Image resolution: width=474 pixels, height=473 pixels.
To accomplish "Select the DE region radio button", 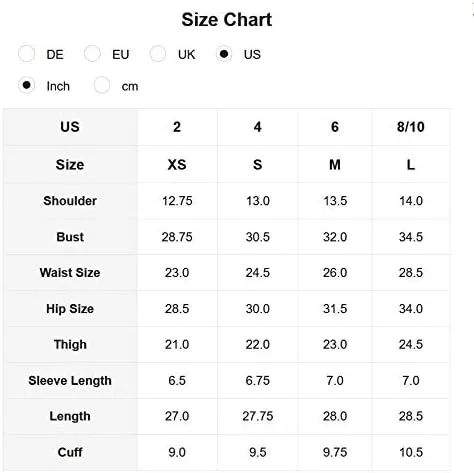I will pos(27,54).
